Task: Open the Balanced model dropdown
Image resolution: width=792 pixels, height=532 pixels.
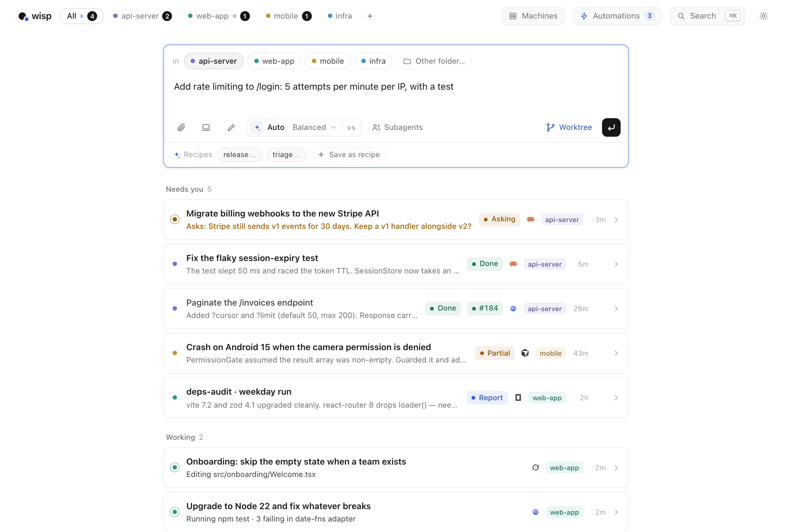Action: (x=314, y=127)
